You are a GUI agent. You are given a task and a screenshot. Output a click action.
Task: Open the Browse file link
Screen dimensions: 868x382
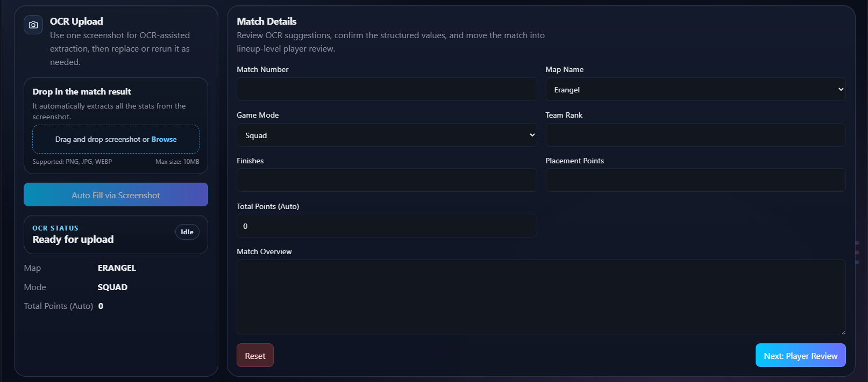pos(163,139)
